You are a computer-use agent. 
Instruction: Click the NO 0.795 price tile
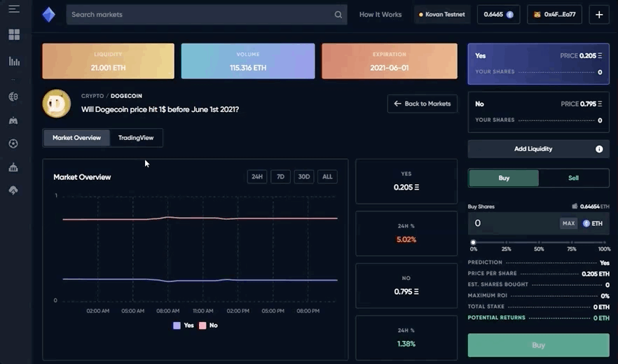pyautogui.click(x=406, y=286)
